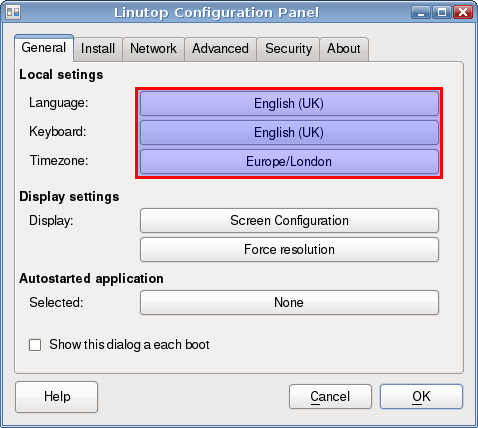
Task: Click the Linutop Configuration Panel title text
Action: pyautogui.click(x=217, y=13)
